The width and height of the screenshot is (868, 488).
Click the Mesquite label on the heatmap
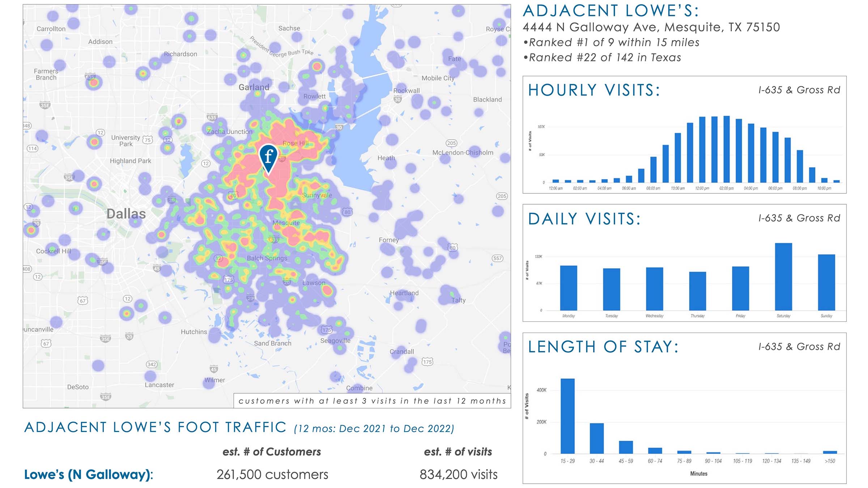[286, 223]
